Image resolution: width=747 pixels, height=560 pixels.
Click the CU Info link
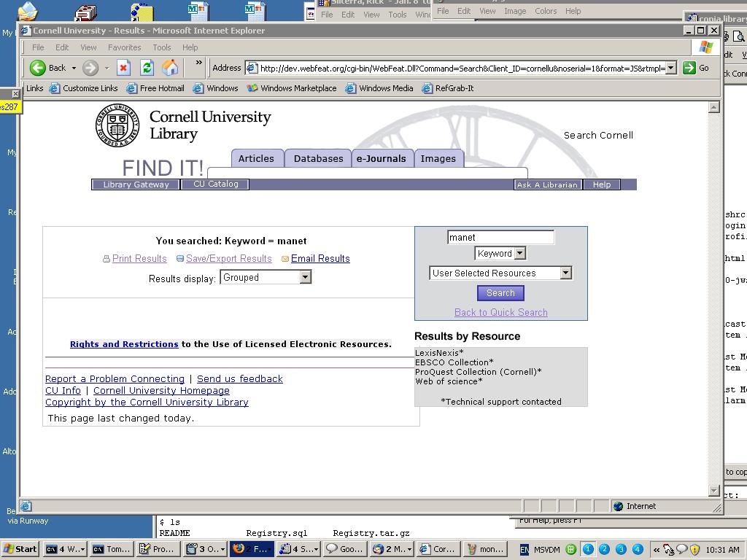pos(63,391)
